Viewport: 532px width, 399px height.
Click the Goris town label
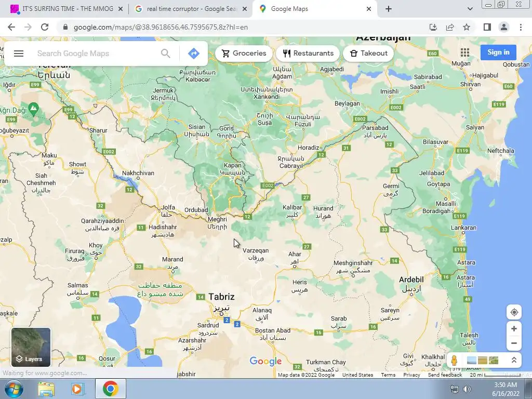tap(227, 128)
